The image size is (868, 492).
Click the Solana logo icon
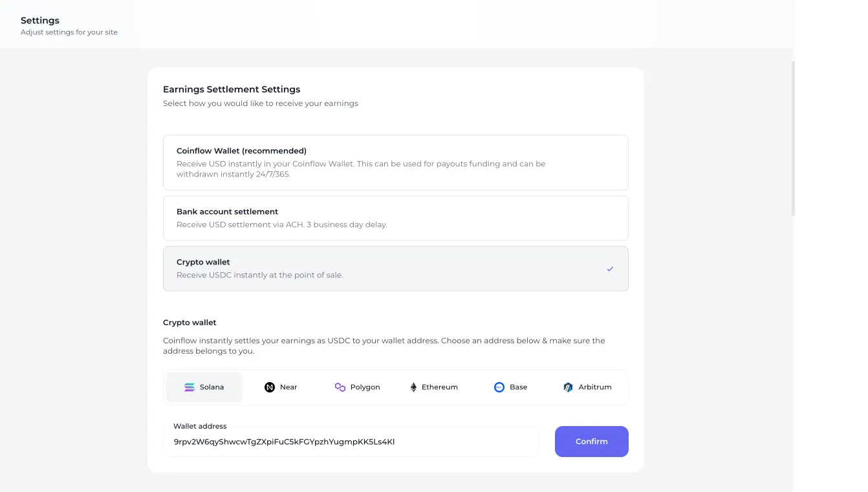click(190, 387)
